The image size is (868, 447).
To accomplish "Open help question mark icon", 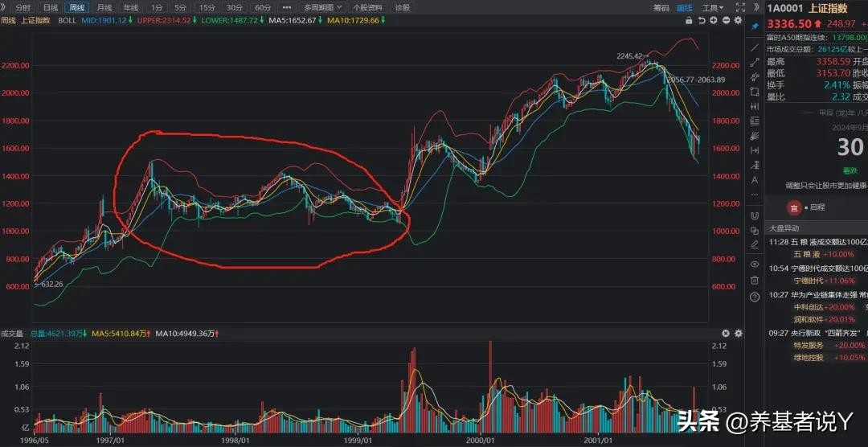I will (x=755, y=297).
